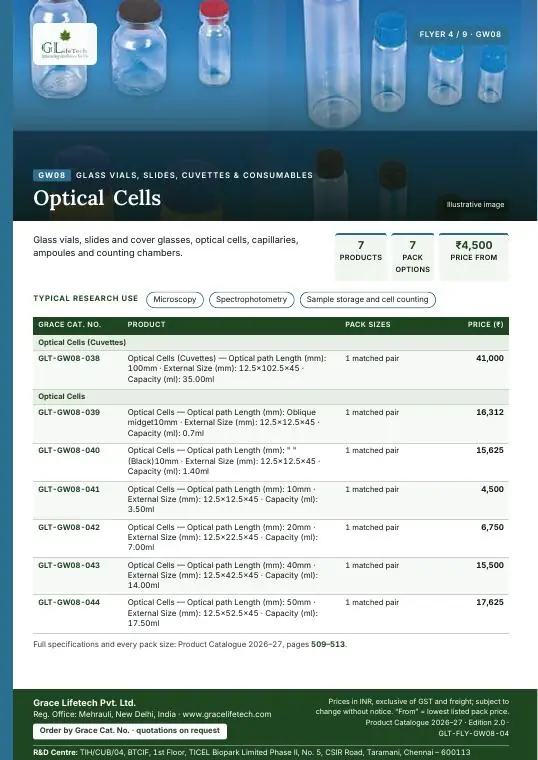
Task: Click the 7 Pack Options stat box
Action: tap(412, 256)
